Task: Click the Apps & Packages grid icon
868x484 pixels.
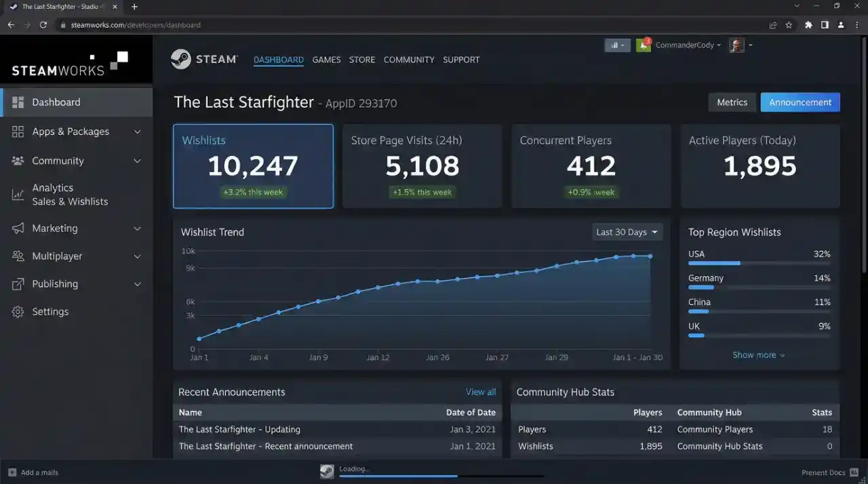Action: [18, 132]
